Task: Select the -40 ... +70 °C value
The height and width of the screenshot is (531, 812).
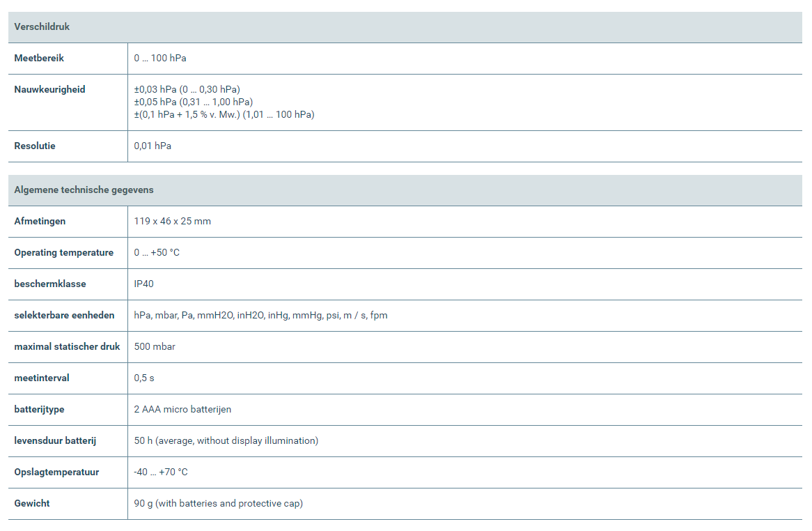Action: click(x=161, y=472)
